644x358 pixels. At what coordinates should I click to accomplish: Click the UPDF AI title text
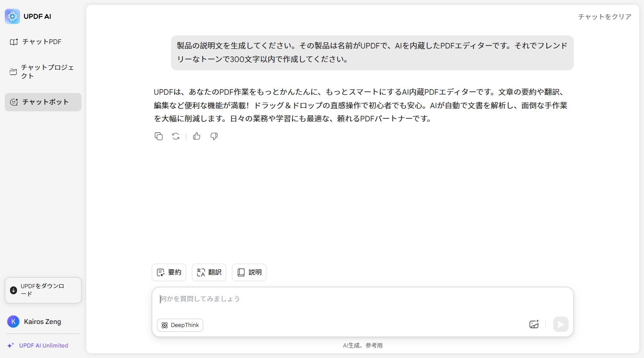(37, 17)
